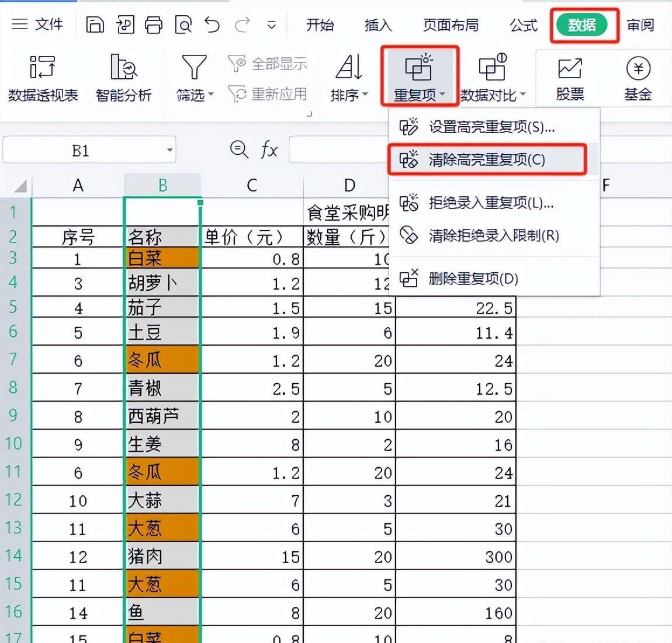The height and width of the screenshot is (643, 672).
Task: Click inside the formula bar input
Action: click(x=338, y=150)
